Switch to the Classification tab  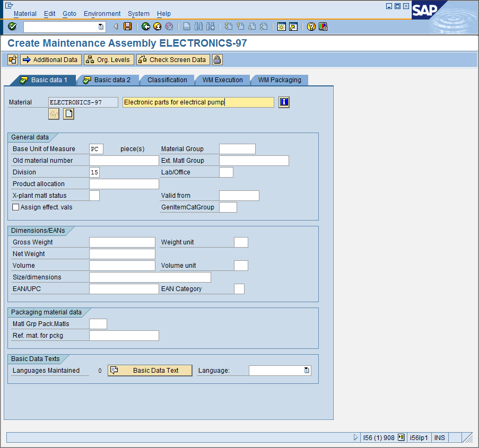(x=167, y=80)
